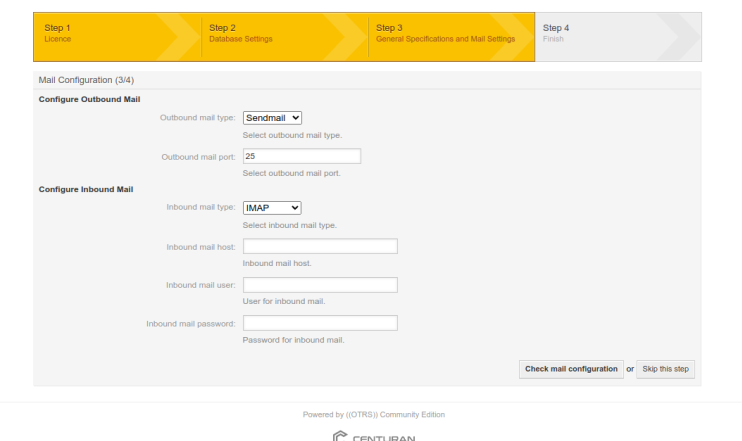Click the Inbound mail host input
Image resolution: width=742 pixels, height=441 pixels.
click(320, 246)
